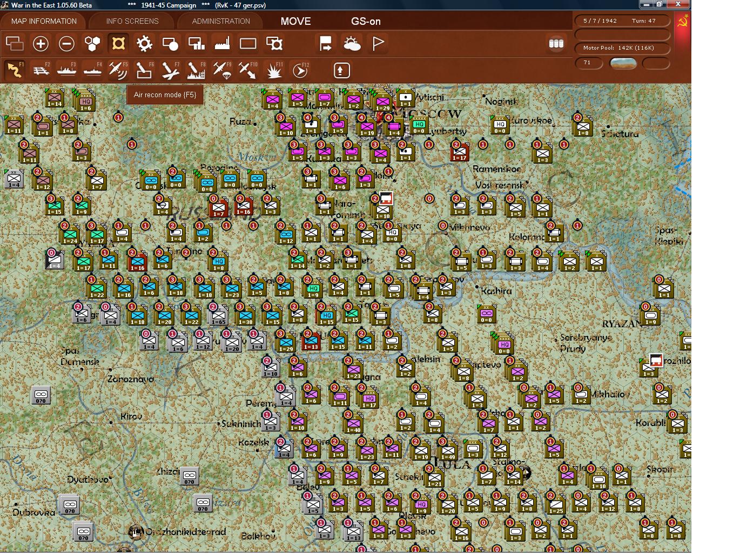Click the boxed up-arrow icon
The width and height of the screenshot is (747, 560).
pos(341,70)
